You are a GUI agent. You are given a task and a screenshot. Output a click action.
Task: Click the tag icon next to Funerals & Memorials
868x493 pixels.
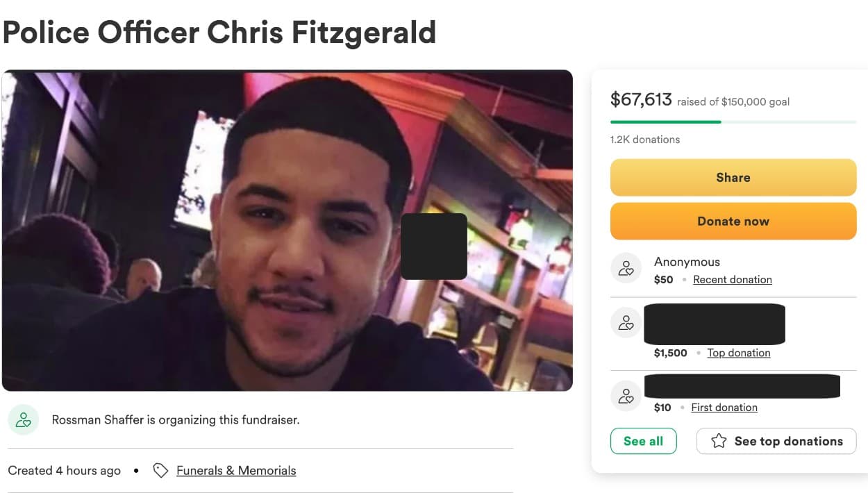(160, 471)
